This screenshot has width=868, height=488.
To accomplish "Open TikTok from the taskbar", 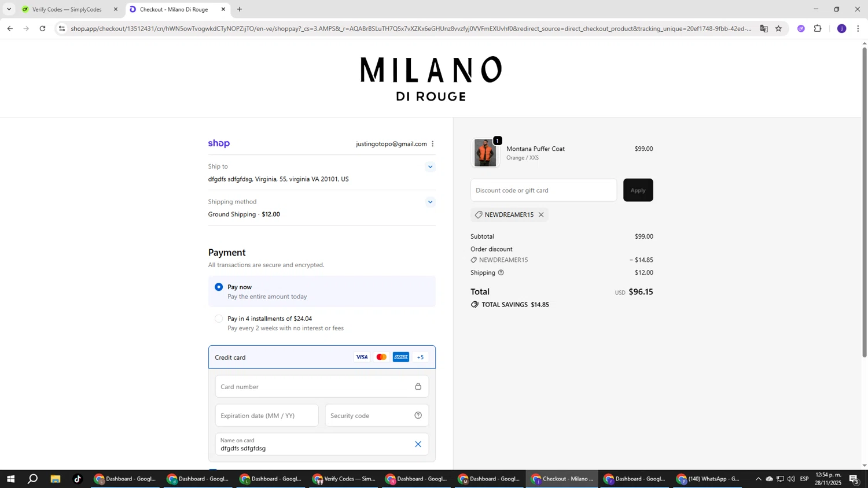I will (78, 479).
